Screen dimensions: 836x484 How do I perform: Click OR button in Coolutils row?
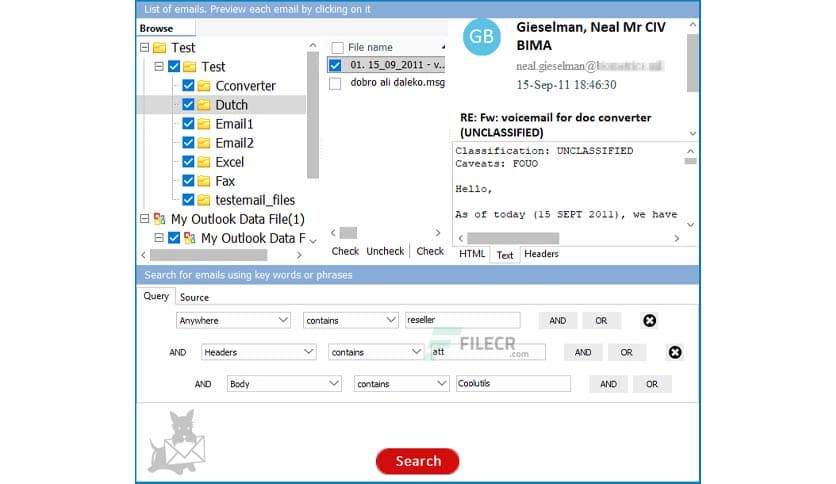(652, 384)
